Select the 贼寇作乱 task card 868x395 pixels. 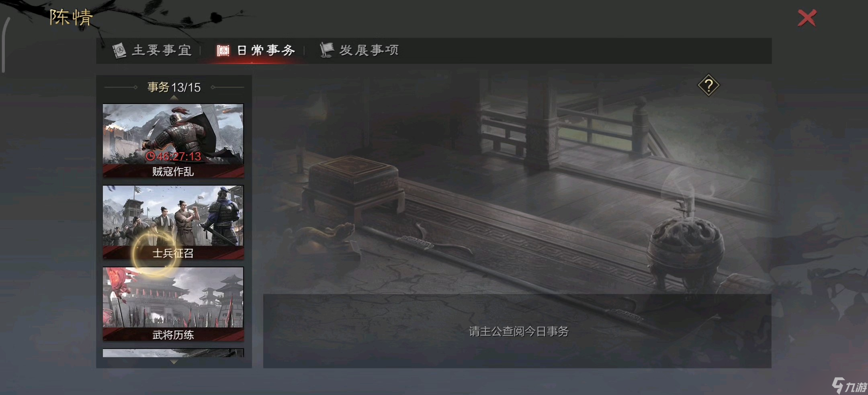pyautogui.click(x=173, y=141)
